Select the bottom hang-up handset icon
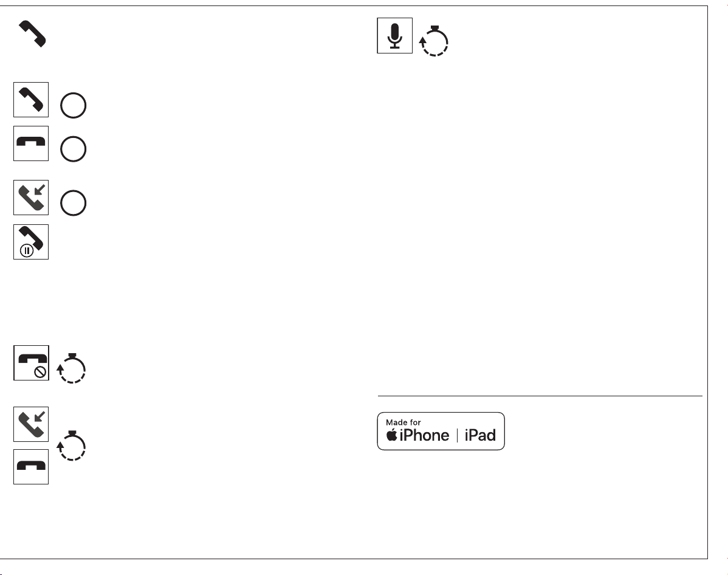728x575 pixels. (31, 467)
